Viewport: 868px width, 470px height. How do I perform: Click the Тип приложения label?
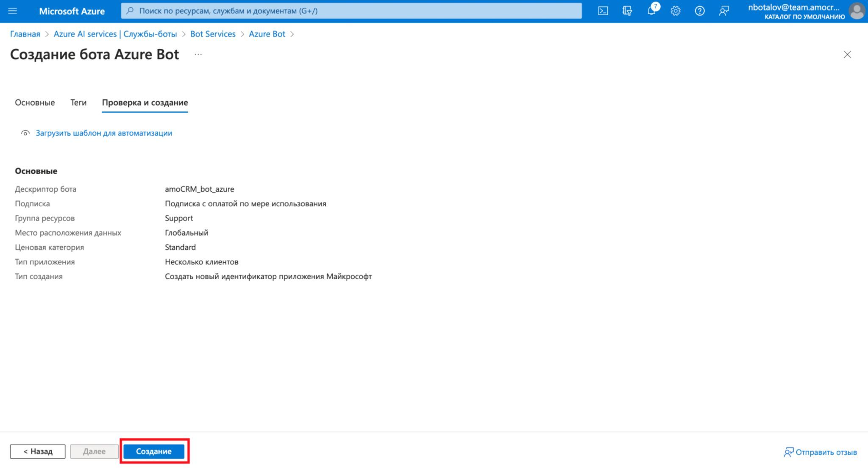pyautogui.click(x=45, y=262)
